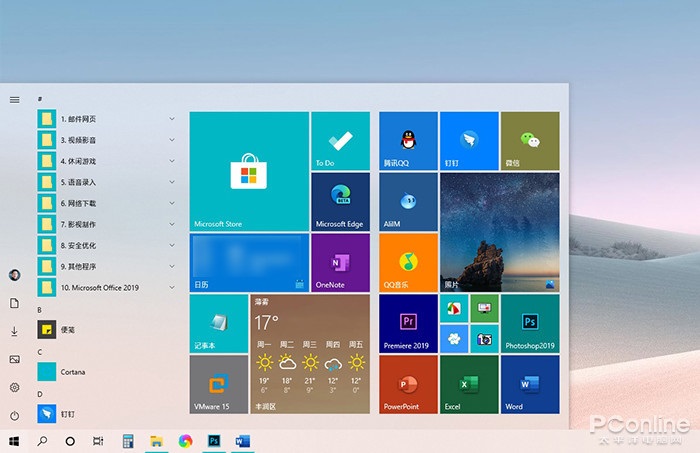Expand the 8. 安全优化 folder

click(x=106, y=245)
